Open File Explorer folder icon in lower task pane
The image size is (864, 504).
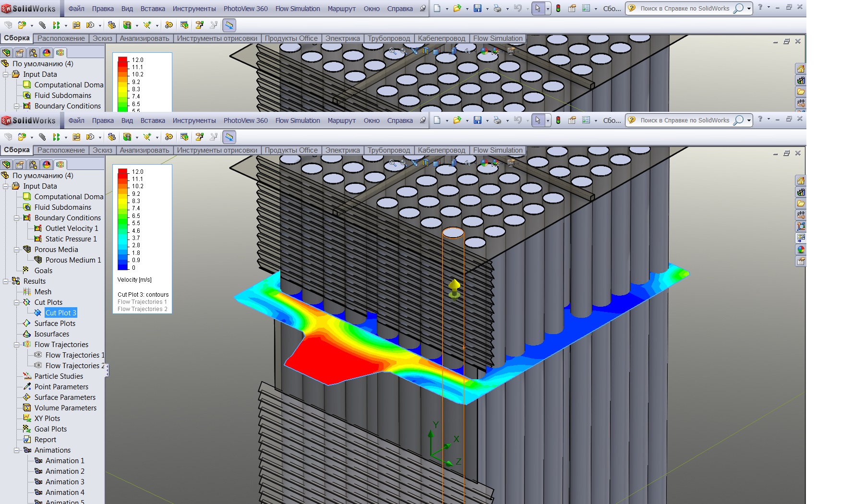[801, 204]
